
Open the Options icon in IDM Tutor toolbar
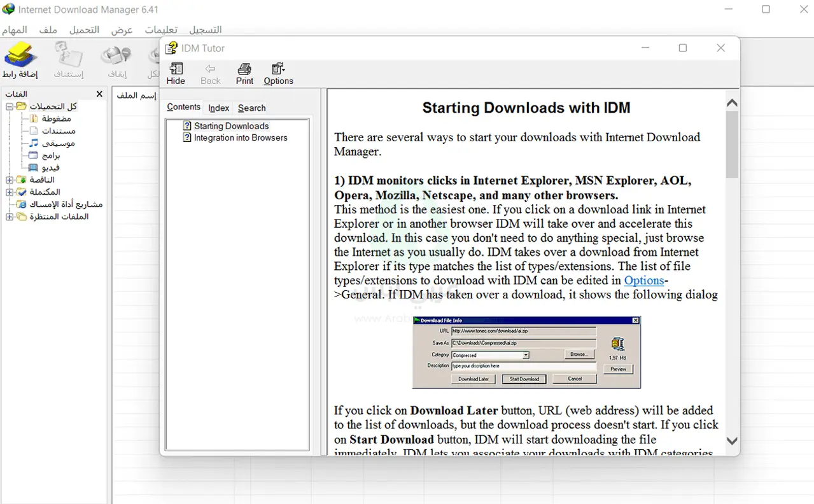click(278, 69)
